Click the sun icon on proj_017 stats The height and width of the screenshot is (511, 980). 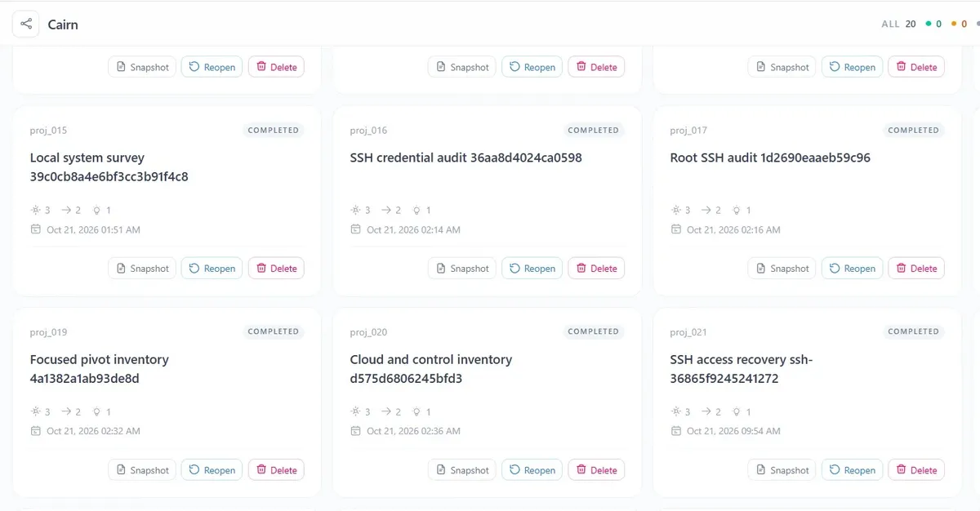tap(675, 210)
